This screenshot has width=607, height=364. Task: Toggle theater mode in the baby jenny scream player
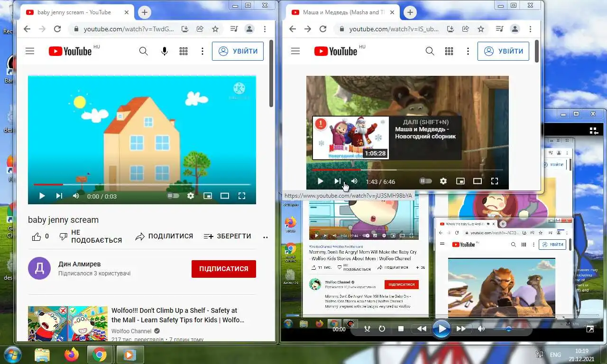(225, 196)
